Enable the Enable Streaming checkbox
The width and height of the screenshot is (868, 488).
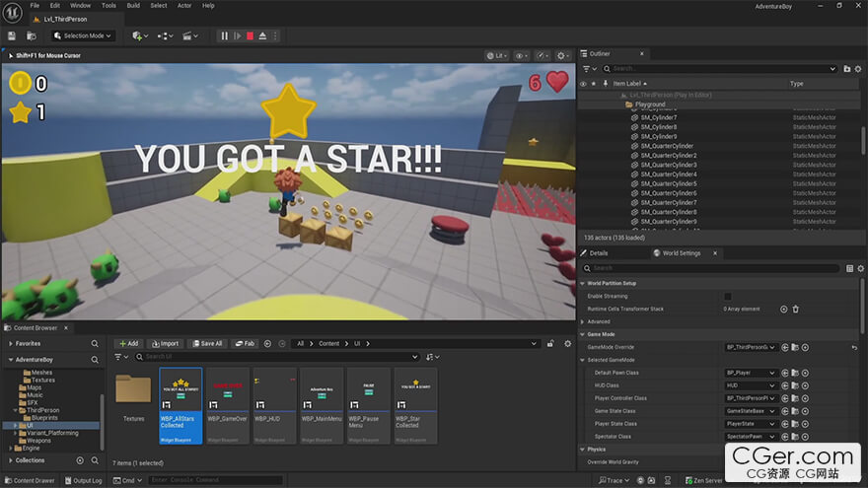(728, 296)
